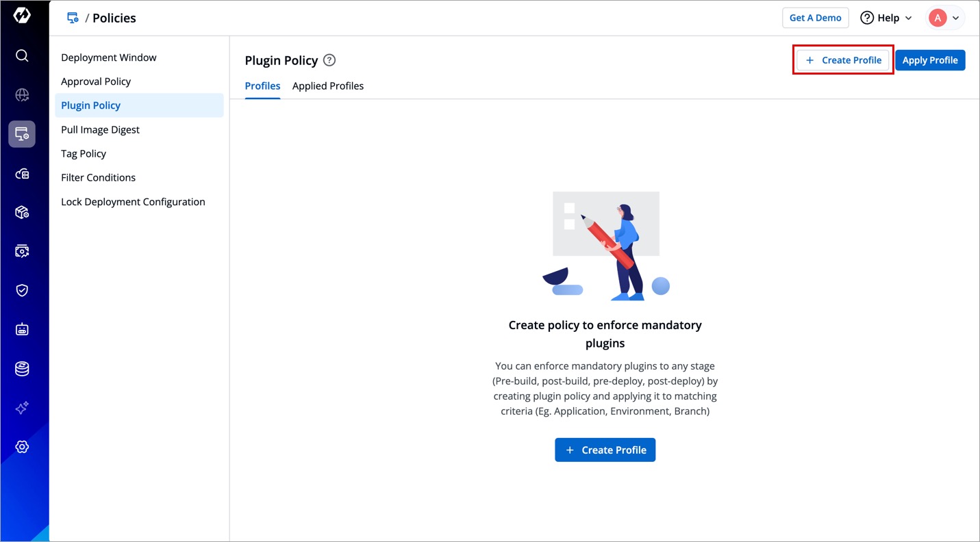
Task: Open the gear settings sidebar icon
Action: [x=22, y=447]
